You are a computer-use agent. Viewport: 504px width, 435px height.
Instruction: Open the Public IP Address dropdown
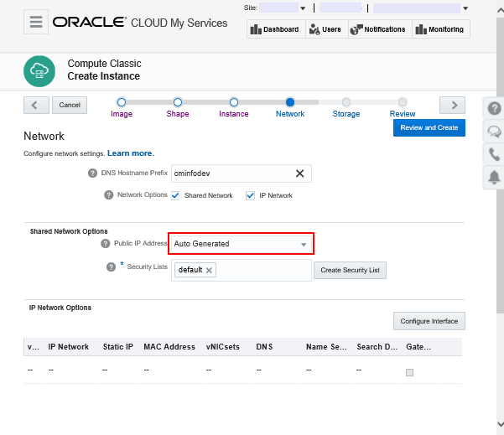click(x=241, y=244)
